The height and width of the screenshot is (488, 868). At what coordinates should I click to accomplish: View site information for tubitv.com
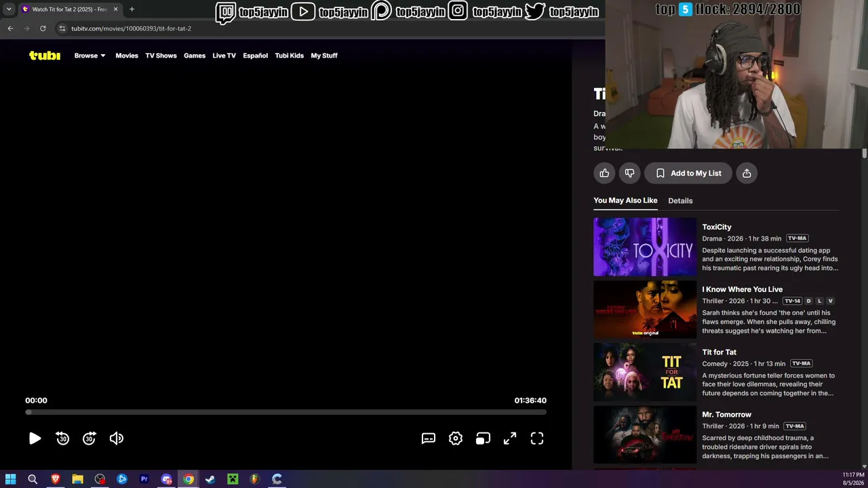coord(62,28)
